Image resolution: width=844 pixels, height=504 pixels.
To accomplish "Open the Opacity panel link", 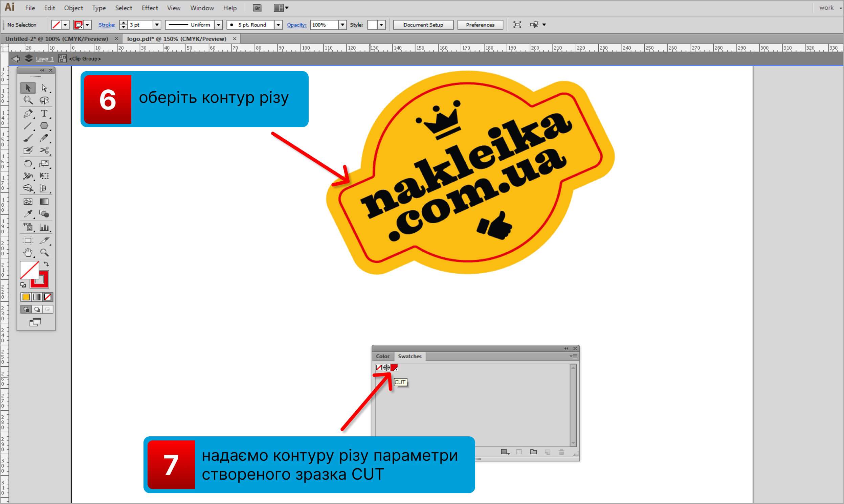I will coord(297,25).
